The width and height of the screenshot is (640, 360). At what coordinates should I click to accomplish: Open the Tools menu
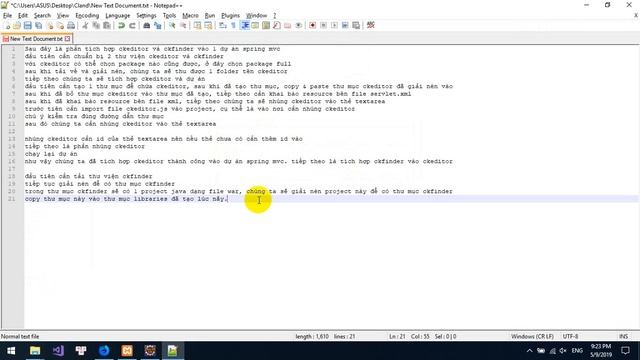169,16
